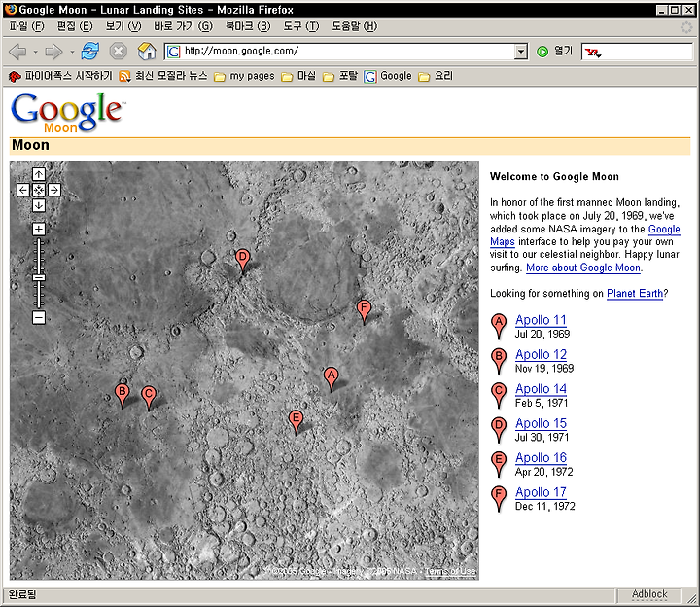Open the 마실 bookmark folder
700x607 pixels.
click(x=298, y=76)
